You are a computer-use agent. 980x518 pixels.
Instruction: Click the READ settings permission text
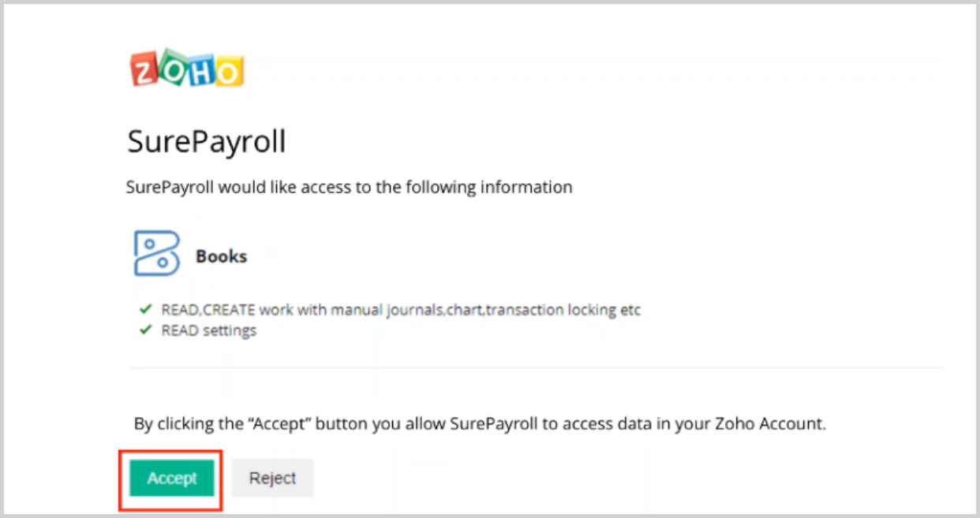tap(209, 330)
